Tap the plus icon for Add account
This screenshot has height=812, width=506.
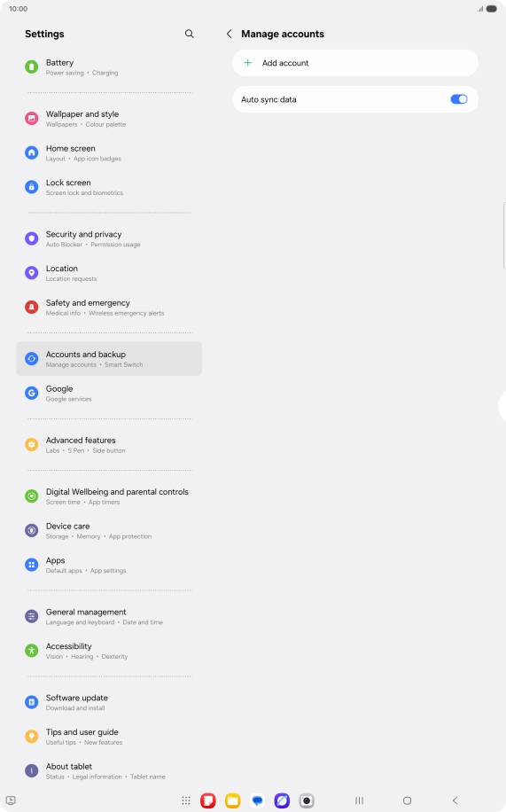(x=248, y=63)
